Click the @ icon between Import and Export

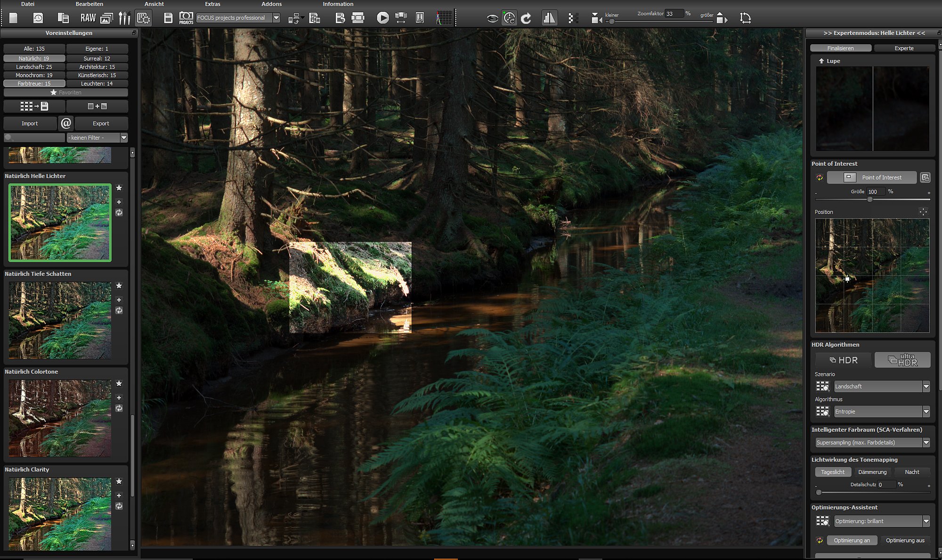[x=66, y=123]
